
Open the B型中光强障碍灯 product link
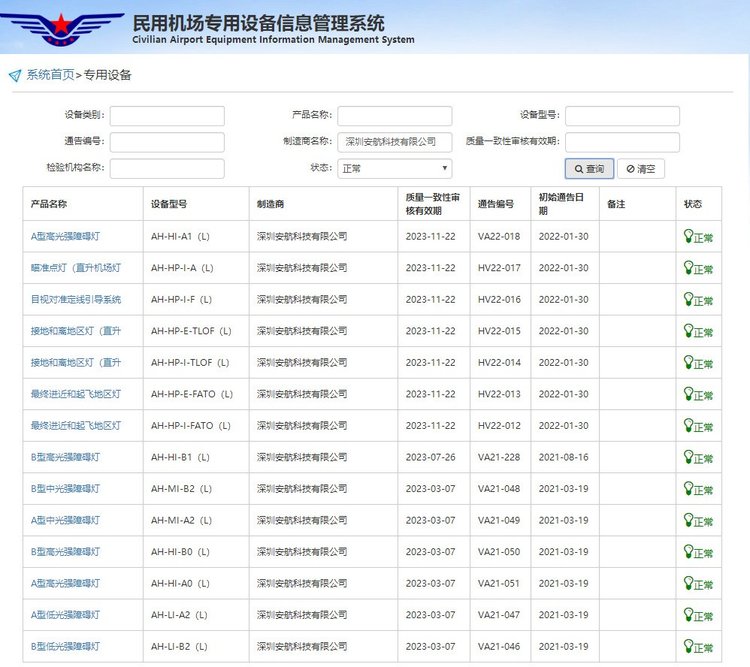point(65,489)
